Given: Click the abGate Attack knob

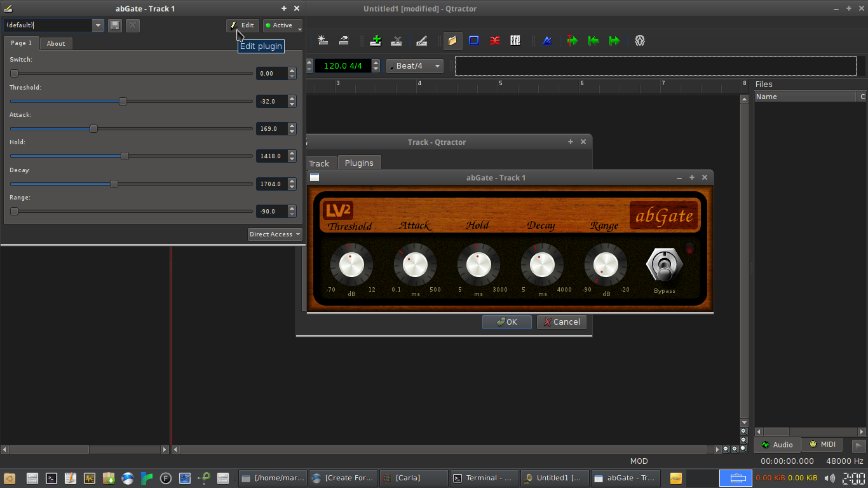Looking at the screenshot, I should pos(415,265).
